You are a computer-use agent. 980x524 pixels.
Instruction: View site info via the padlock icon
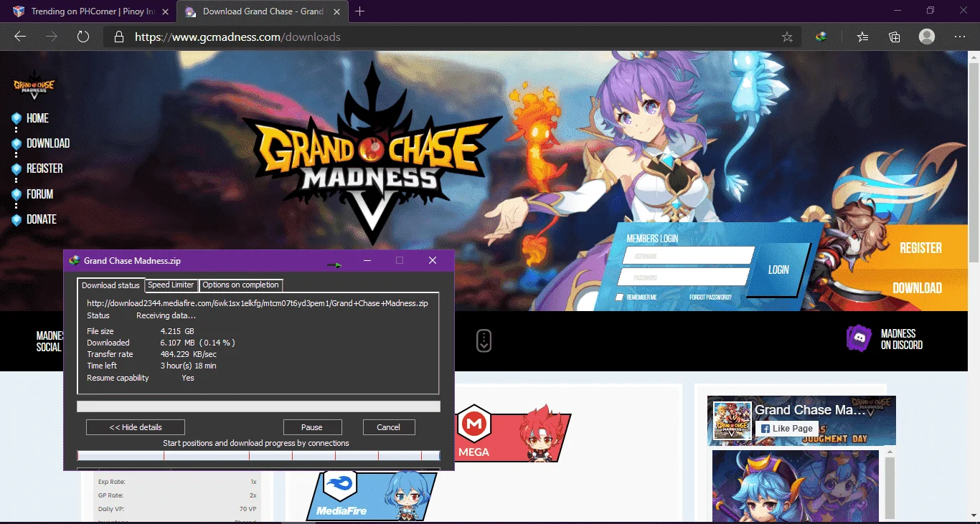(119, 37)
